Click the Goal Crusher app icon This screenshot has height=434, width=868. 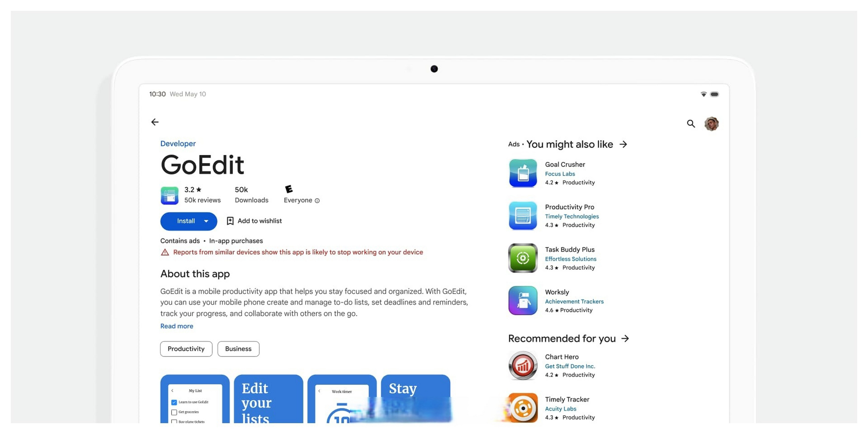(x=522, y=173)
